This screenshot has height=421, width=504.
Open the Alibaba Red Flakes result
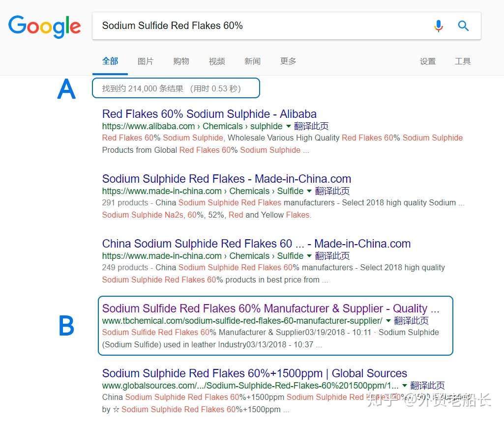[x=209, y=114]
